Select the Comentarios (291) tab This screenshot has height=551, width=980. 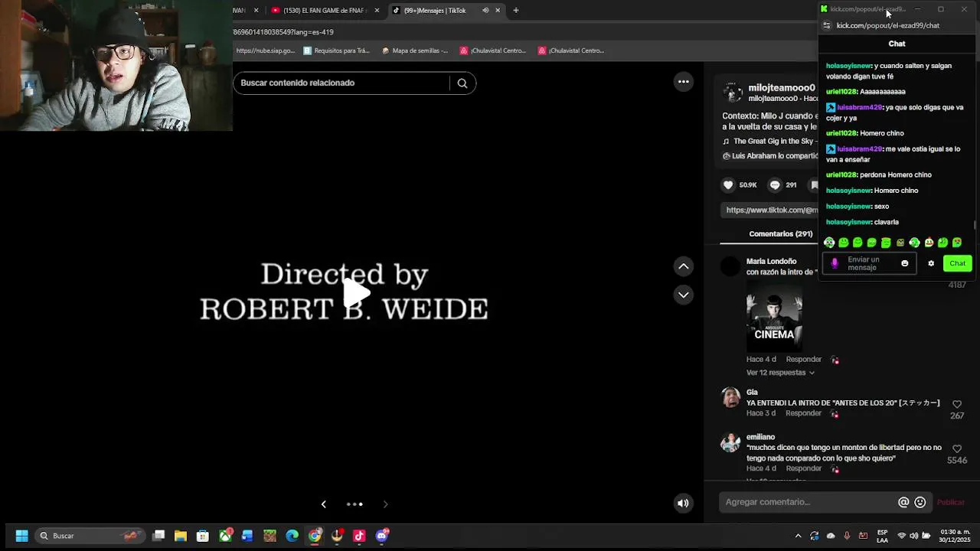point(780,233)
